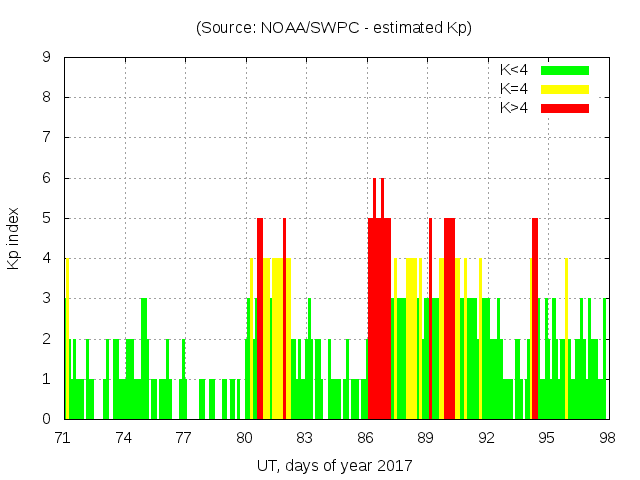Click x-axis tick label 71
The height and width of the screenshot is (480, 640).
point(64,437)
